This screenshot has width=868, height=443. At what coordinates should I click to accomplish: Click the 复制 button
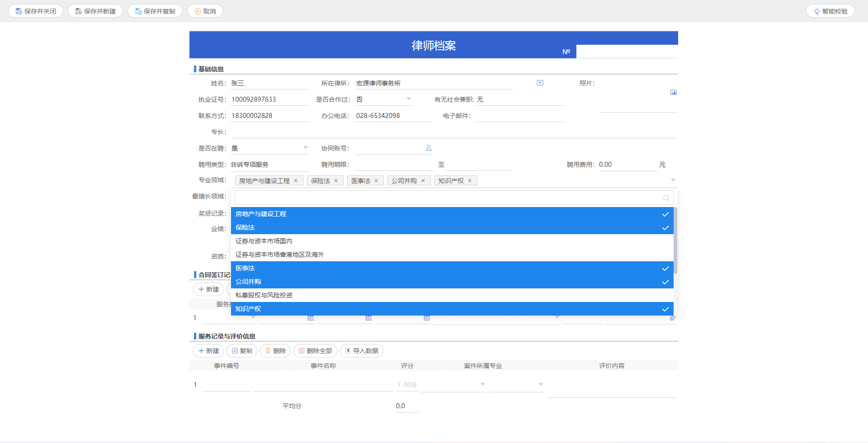[242, 351]
